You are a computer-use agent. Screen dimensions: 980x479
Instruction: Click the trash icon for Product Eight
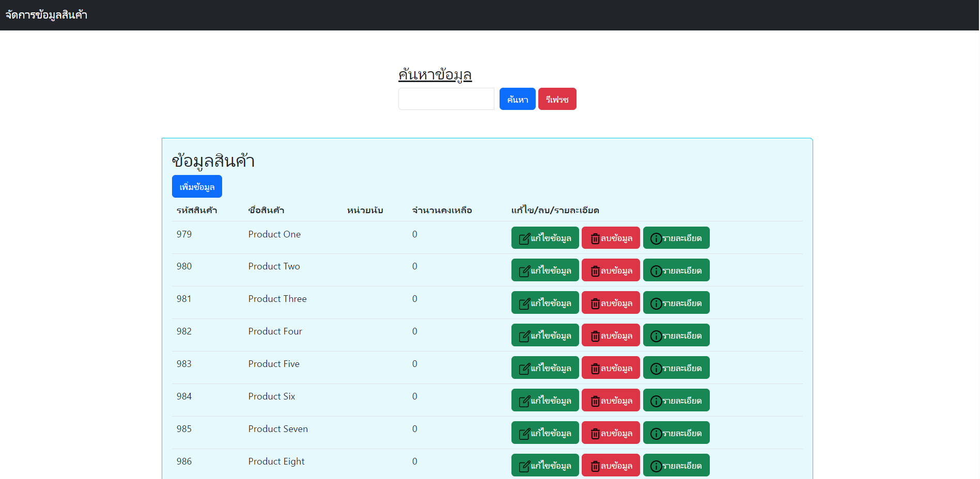point(595,466)
